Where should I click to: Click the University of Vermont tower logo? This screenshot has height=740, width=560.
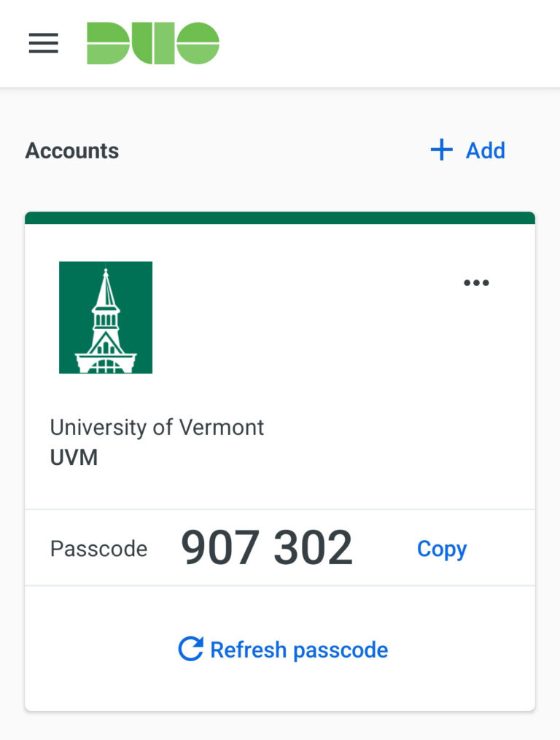coord(105,317)
